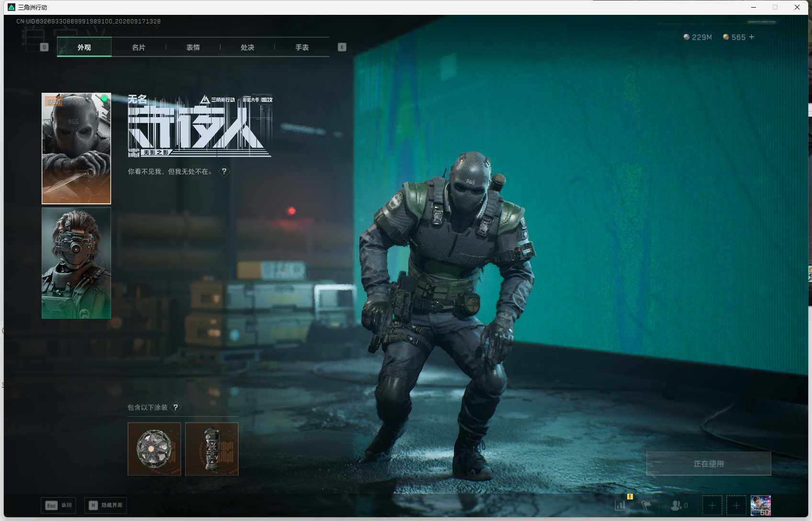812x521 pixels.
Task: Click the 包含以下涂装 label
Action: (147, 407)
